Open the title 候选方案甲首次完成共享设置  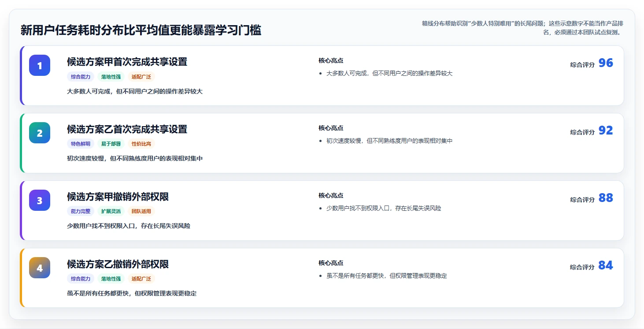pos(127,62)
